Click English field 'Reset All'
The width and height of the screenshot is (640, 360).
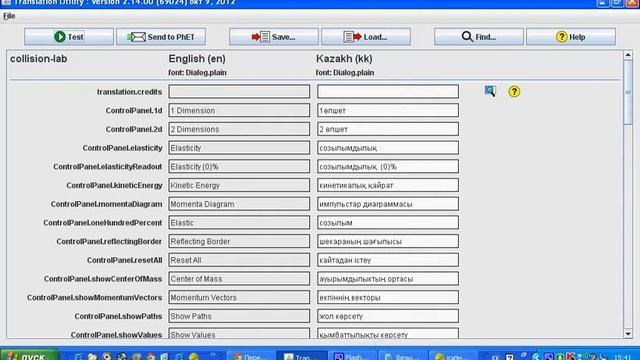coord(239,260)
